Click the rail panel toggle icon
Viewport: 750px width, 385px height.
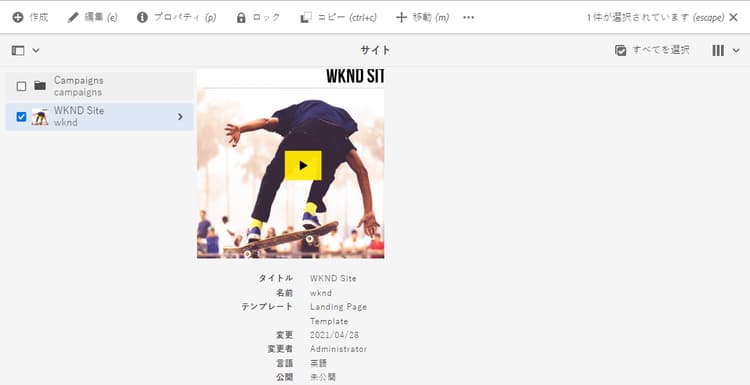[18, 50]
